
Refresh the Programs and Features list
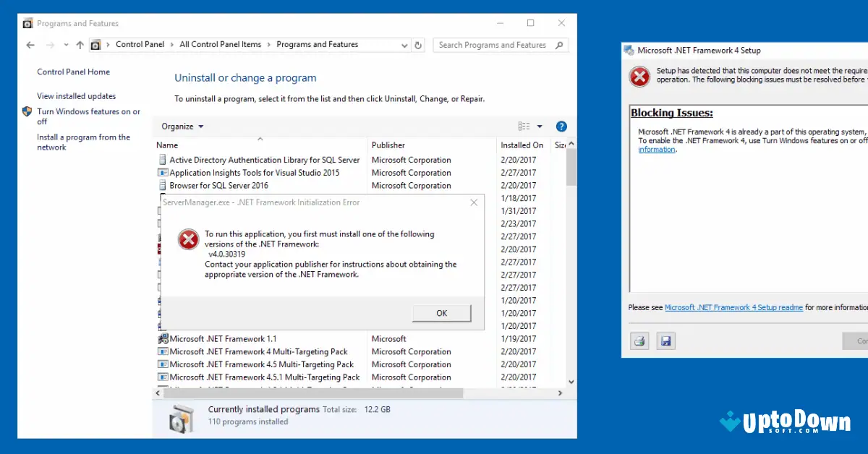click(x=418, y=45)
